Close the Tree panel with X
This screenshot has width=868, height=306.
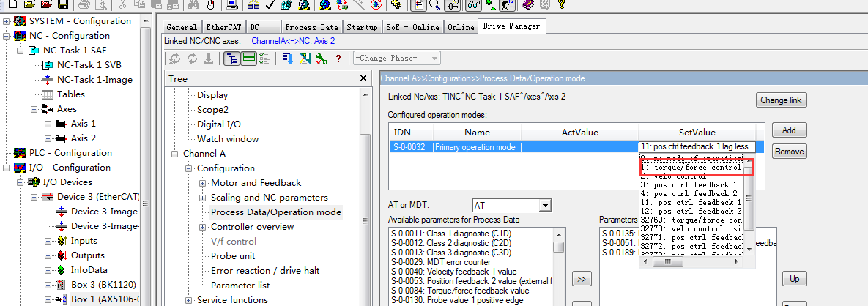point(363,79)
